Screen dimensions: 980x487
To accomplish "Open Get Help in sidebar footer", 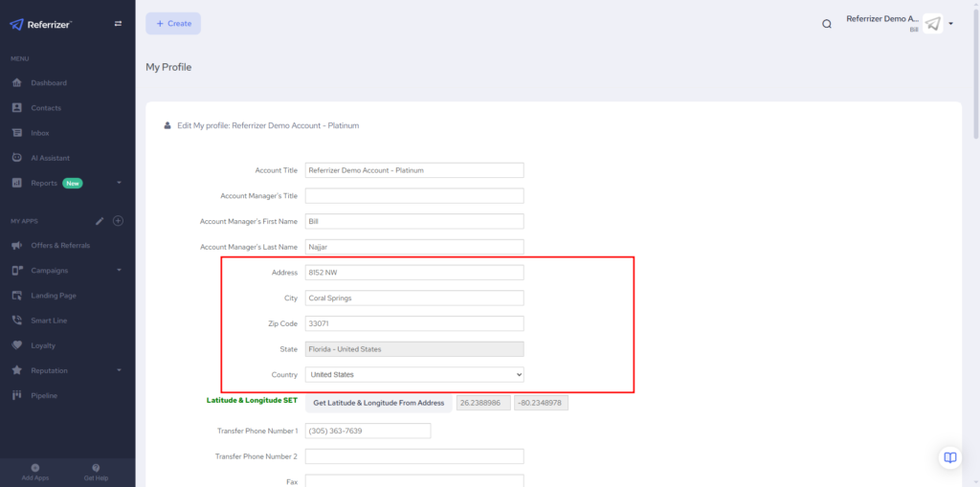I will [96, 472].
